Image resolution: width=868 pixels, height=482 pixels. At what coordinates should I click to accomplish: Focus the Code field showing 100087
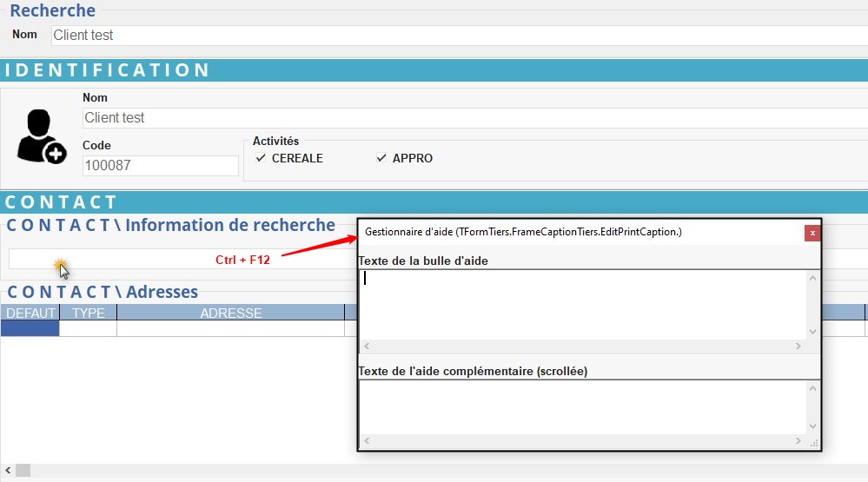click(x=160, y=165)
